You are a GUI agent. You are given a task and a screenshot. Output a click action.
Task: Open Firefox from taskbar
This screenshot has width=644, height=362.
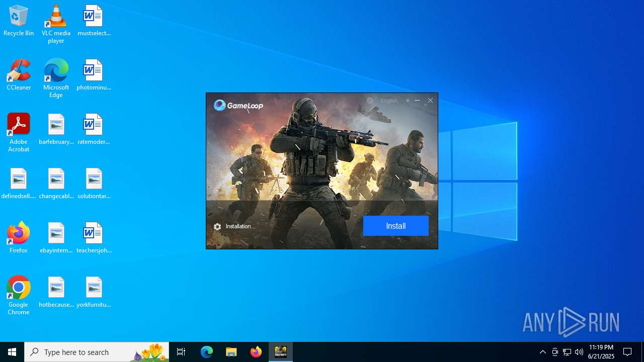pyautogui.click(x=256, y=352)
